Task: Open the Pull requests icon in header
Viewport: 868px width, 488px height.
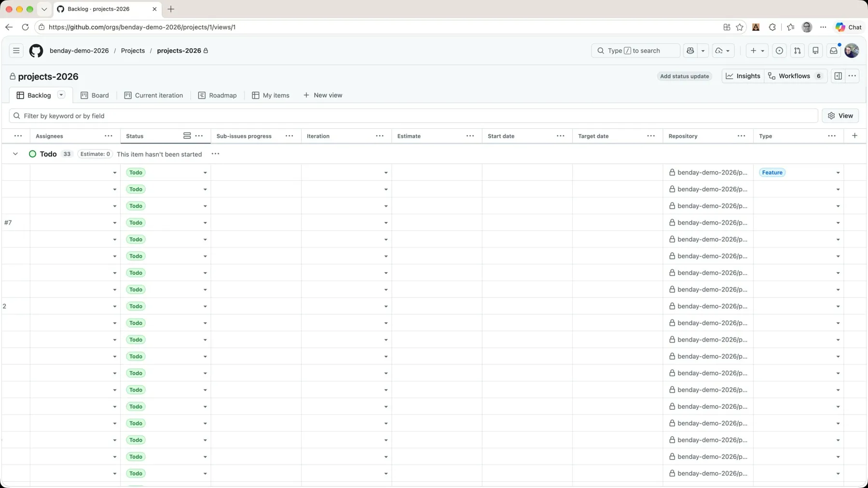Action: pos(797,51)
